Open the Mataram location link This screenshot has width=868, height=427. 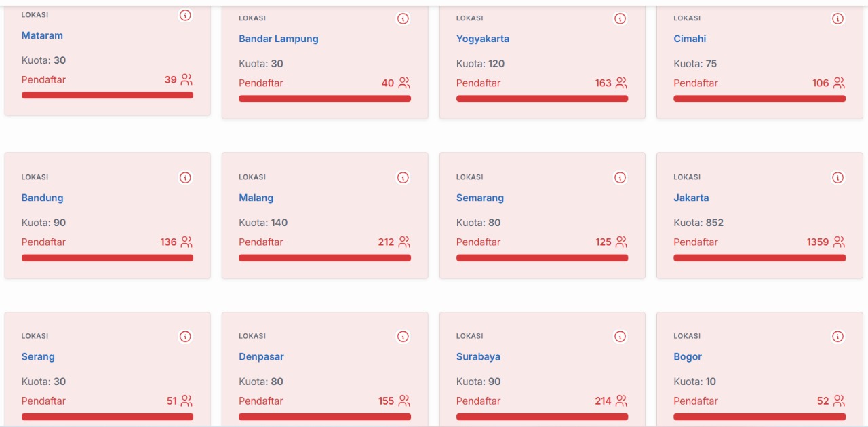[42, 35]
